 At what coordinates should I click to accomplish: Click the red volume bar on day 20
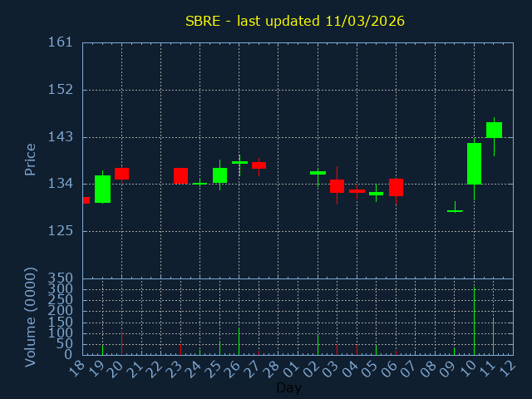point(121,342)
